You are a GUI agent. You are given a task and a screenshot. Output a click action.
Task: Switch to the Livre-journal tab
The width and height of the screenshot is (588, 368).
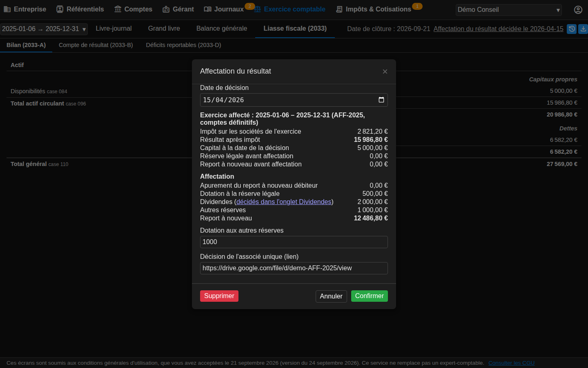tap(114, 29)
